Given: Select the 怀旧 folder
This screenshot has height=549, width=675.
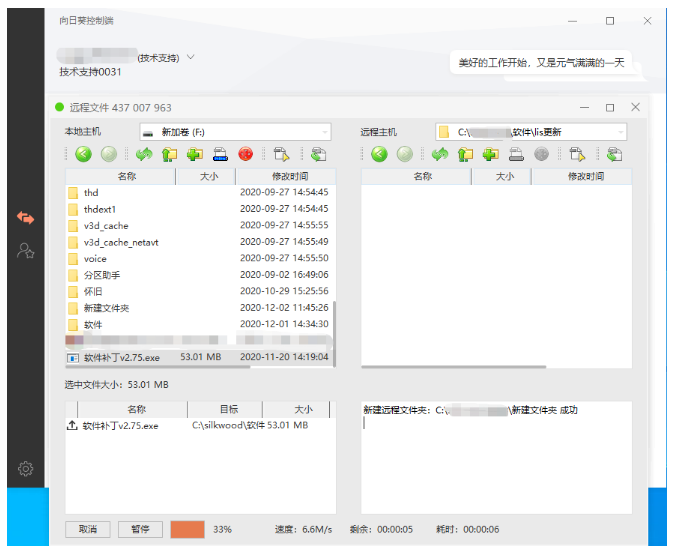Looking at the screenshot, I should point(200,292).
